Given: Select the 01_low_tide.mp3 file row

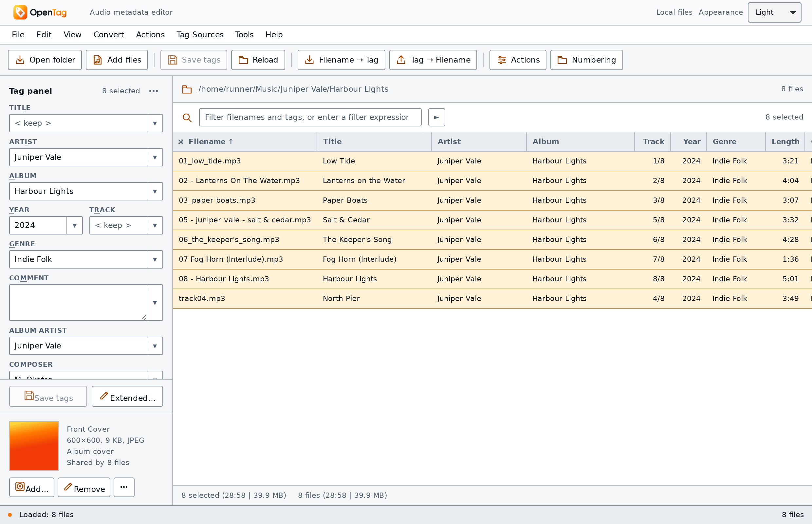Looking at the screenshot, I should click(x=492, y=161).
